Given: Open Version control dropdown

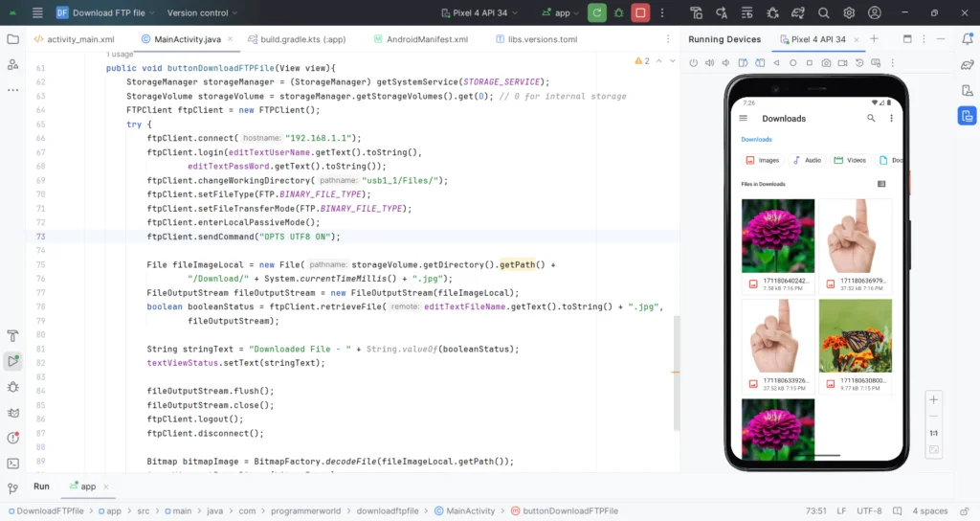Looking at the screenshot, I should (x=202, y=12).
